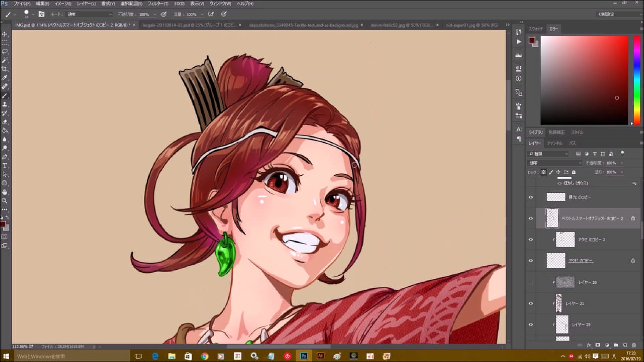Select the Zoom magnifier tool
644x362 pixels.
pyautogui.click(x=5, y=200)
